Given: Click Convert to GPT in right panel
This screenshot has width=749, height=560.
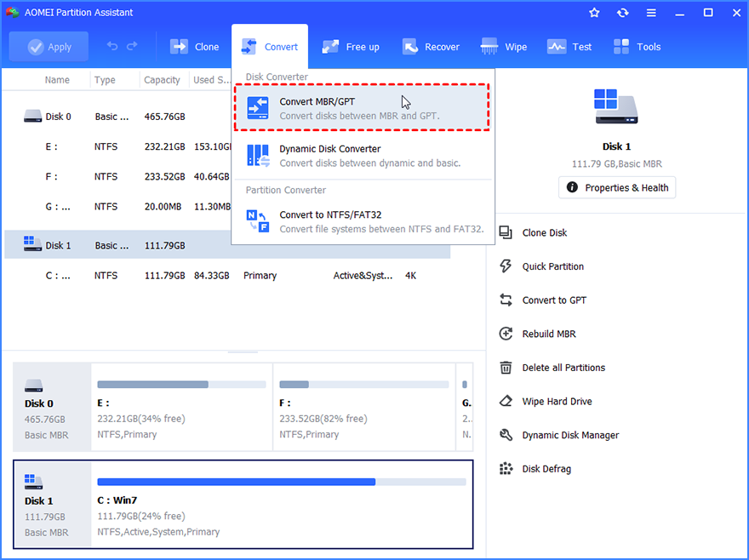Looking at the screenshot, I should click(x=554, y=300).
